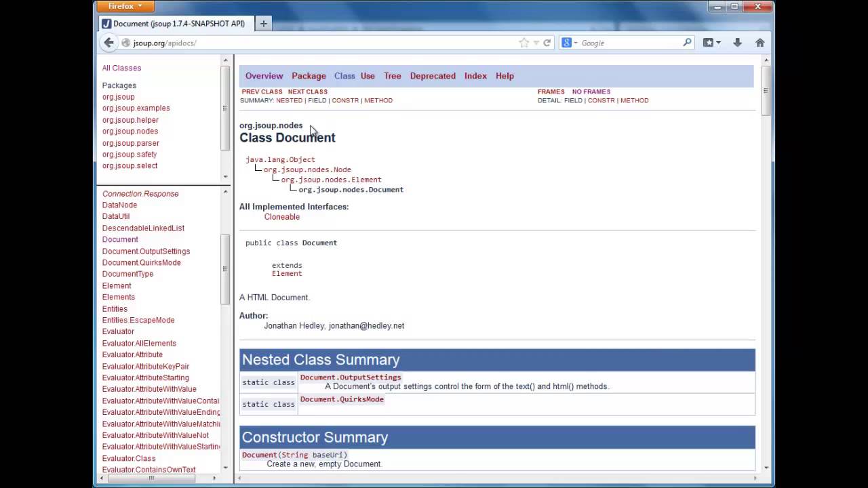The height and width of the screenshot is (488, 868).
Task: Open the Tree navigation item
Action: (x=392, y=76)
